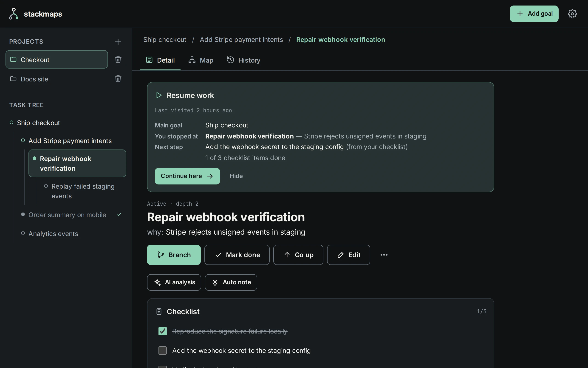The width and height of the screenshot is (588, 368).
Task: Select the Docs site project
Action: [x=57, y=79]
